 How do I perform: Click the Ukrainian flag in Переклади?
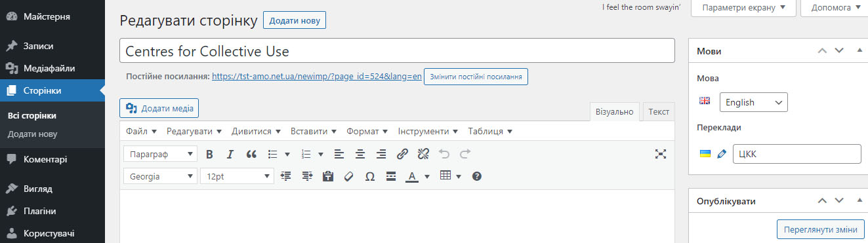click(705, 154)
